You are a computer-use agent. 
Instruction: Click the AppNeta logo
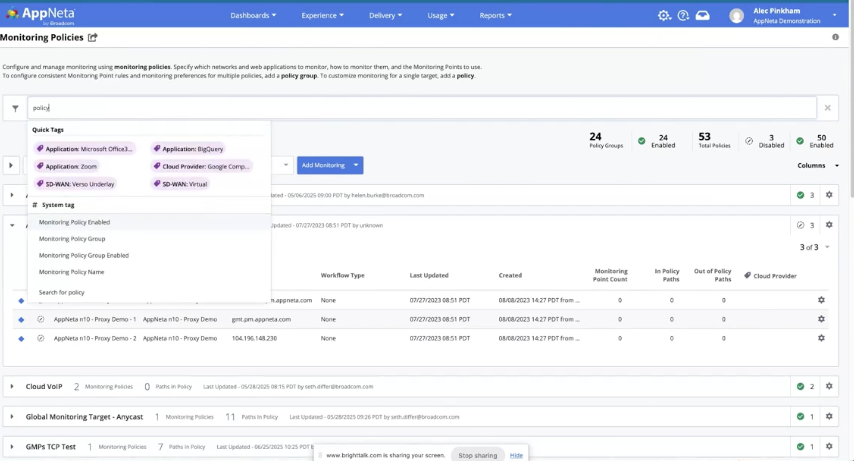point(40,15)
